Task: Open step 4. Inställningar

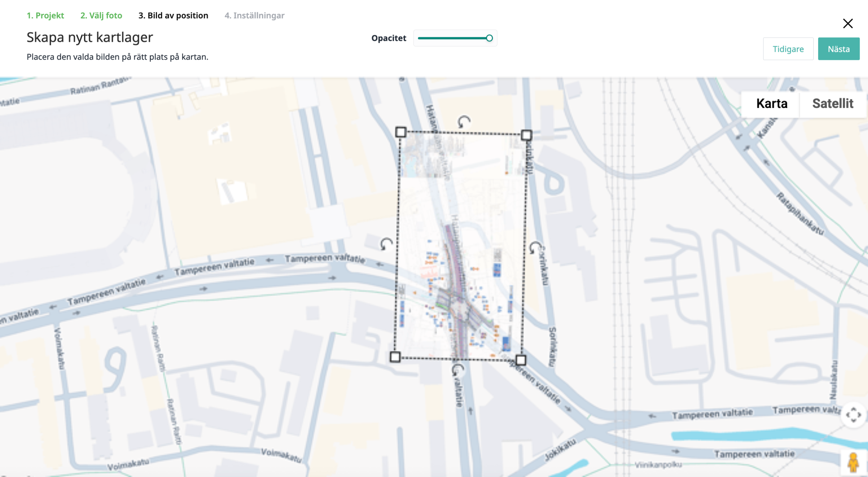Action: (254, 15)
